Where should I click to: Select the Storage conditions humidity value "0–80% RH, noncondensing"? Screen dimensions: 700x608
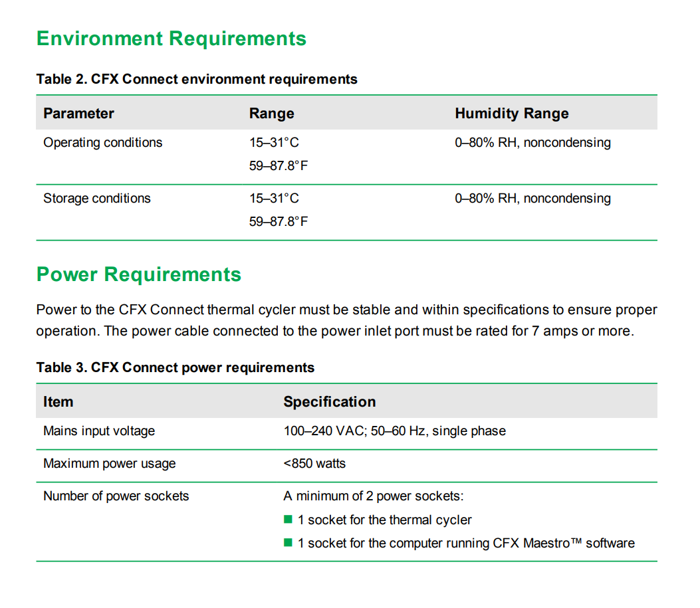click(532, 198)
